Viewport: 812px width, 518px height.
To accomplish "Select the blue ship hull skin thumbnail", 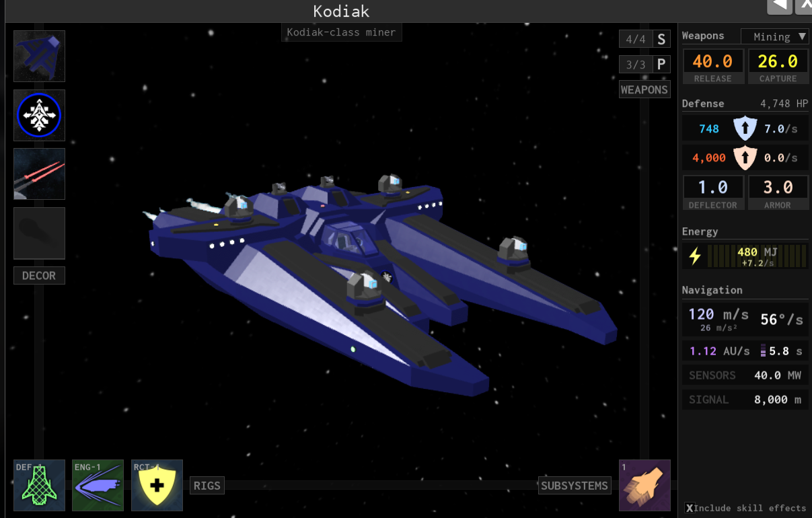I will pos(39,56).
